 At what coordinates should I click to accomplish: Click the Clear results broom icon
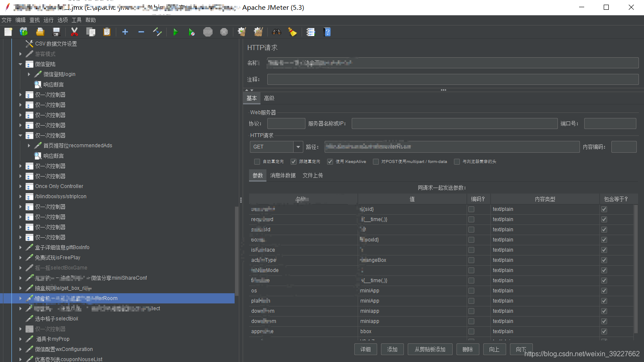point(242,32)
